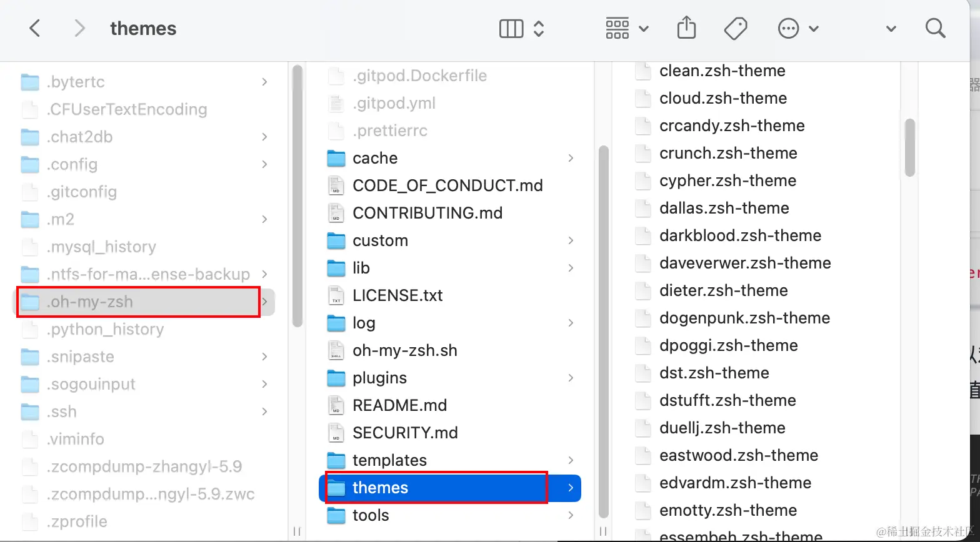Image resolution: width=980 pixels, height=542 pixels.
Task: Click the oh-my-zsh.sh shell file icon
Action: [x=336, y=350]
